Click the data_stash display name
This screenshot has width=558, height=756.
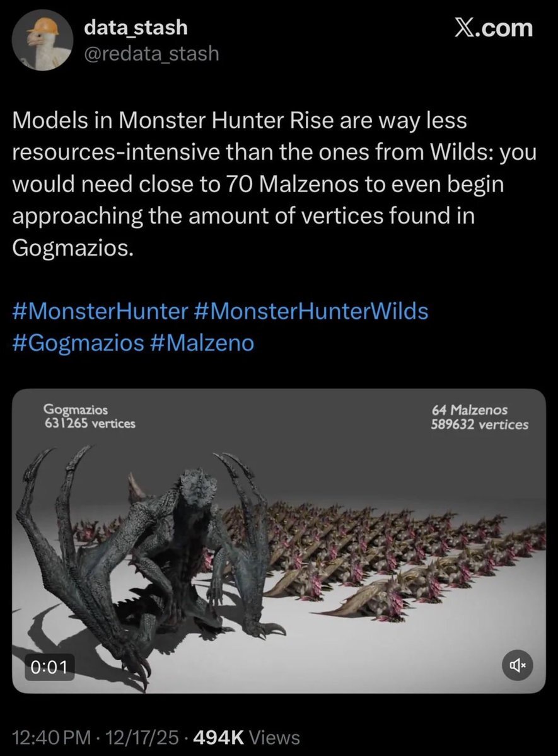pos(136,28)
